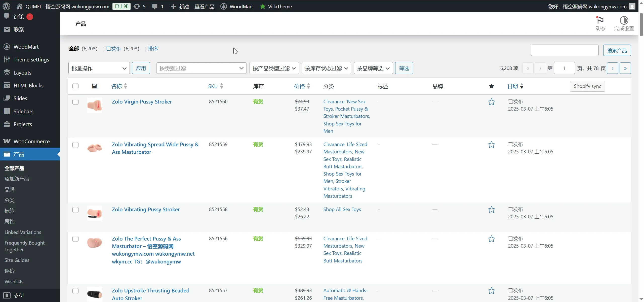Star the Zolo Virgin Pussy Stroker as featured
The width and height of the screenshot is (644, 302).
(x=491, y=102)
